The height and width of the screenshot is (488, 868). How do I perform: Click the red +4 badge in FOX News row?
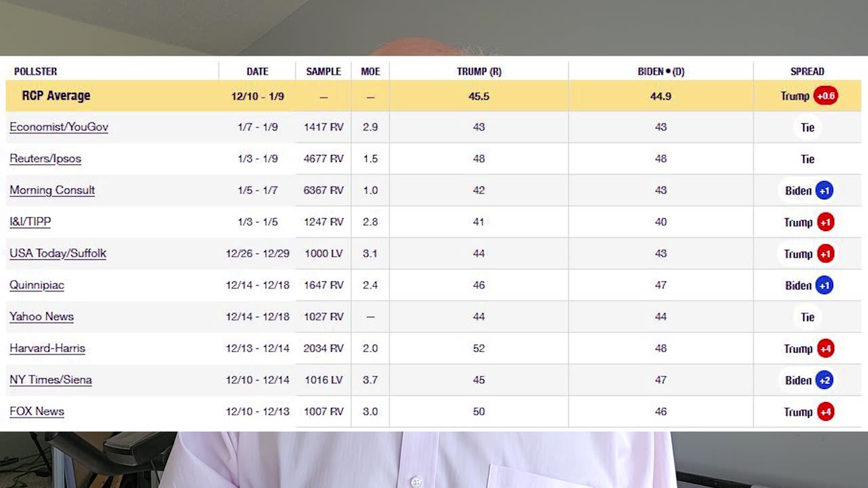pyautogui.click(x=825, y=411)
